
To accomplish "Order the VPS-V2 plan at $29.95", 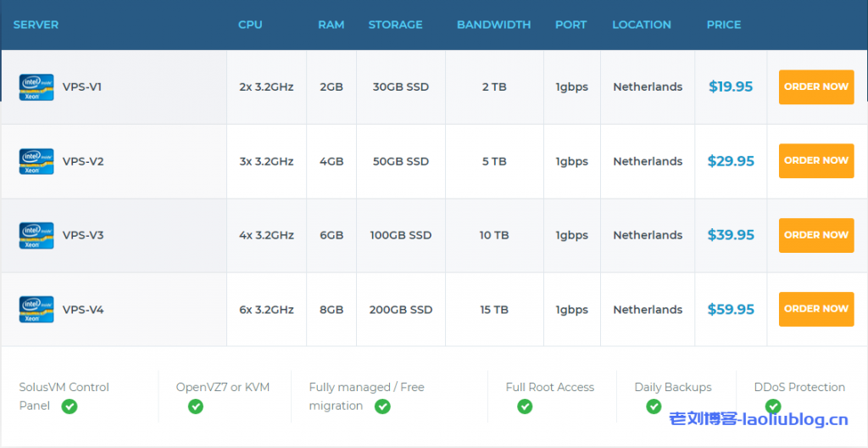I will click(815, 160).
